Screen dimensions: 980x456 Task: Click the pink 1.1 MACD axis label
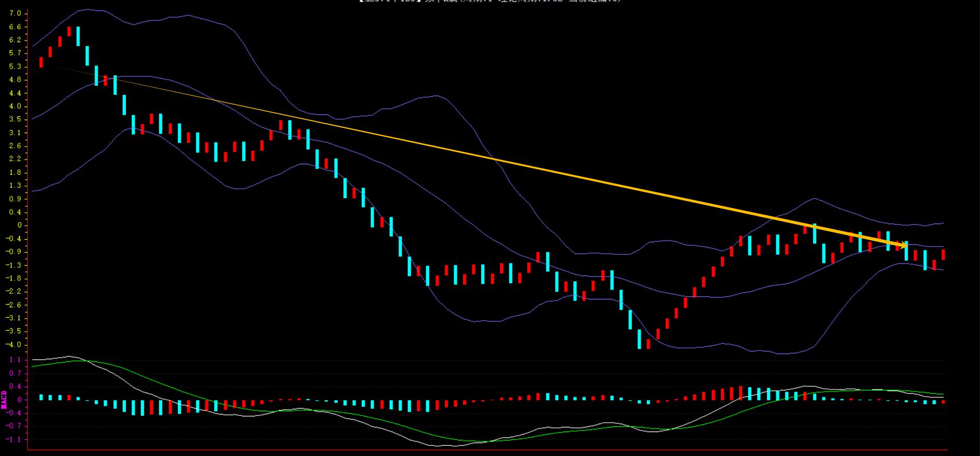tap(15, 360)
